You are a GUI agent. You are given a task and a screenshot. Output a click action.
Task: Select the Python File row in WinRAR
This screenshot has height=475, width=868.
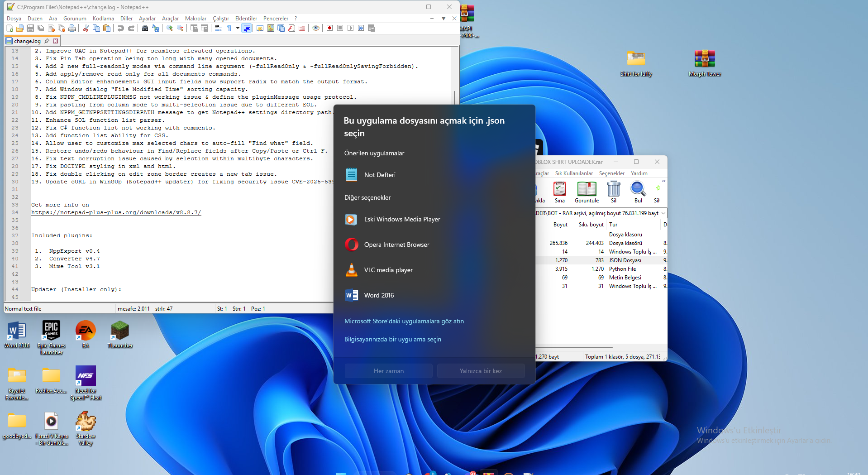click(x=601, y=269)
